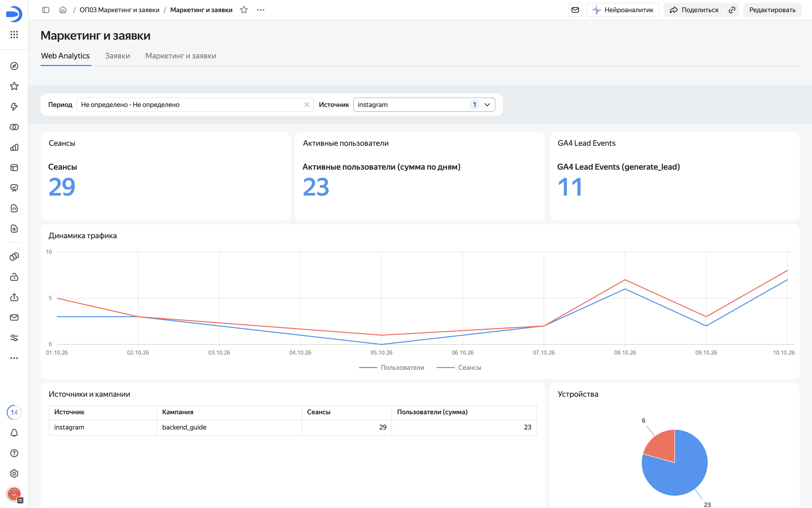The width and height of the screenshot is (812, 508).
Task: Switch to the Заявки tab
Action: [117, 56]
